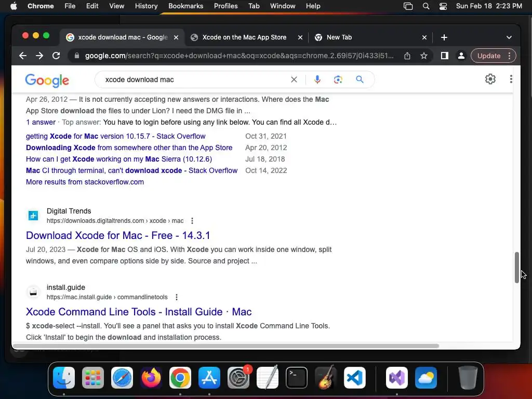The image size is (532, 399).
Task: Open Spotlight search in menu bar
Action: pyautogui.click(x=426, y=6)
